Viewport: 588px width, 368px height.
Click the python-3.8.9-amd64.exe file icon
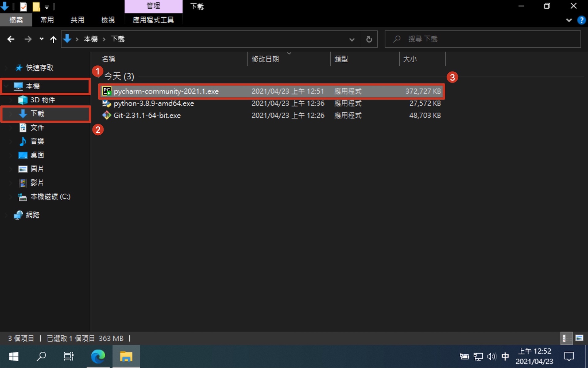point(107,103)
